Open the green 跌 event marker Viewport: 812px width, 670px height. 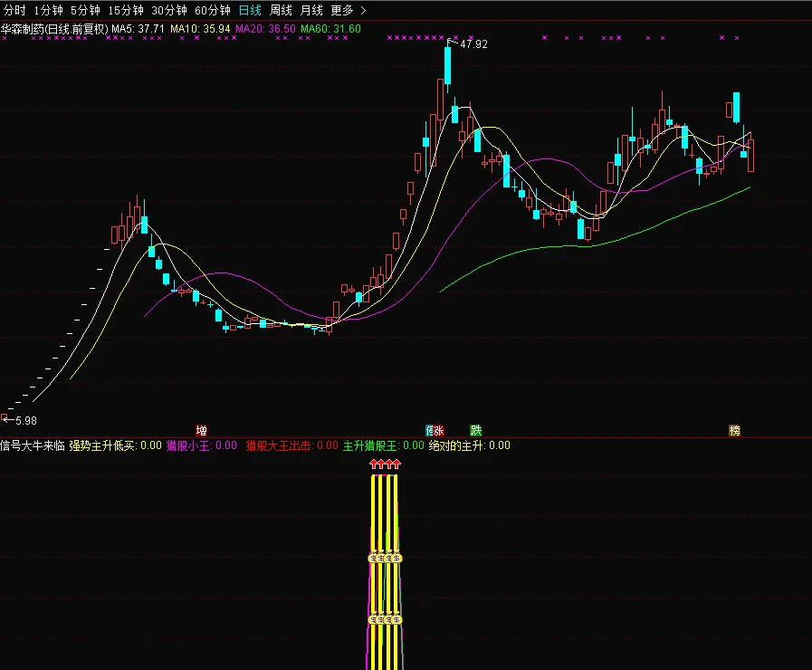pyautogui.click(x=476, y=430)
